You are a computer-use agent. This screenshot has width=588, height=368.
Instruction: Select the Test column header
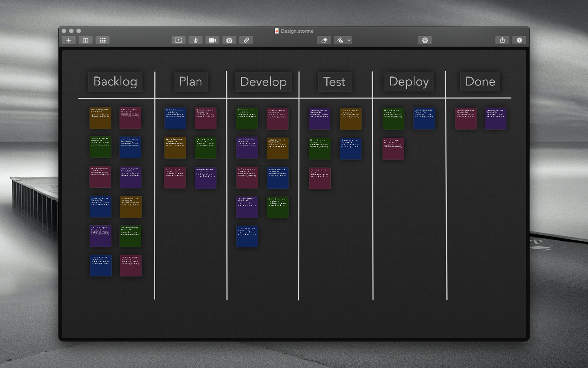coord(334,82)
